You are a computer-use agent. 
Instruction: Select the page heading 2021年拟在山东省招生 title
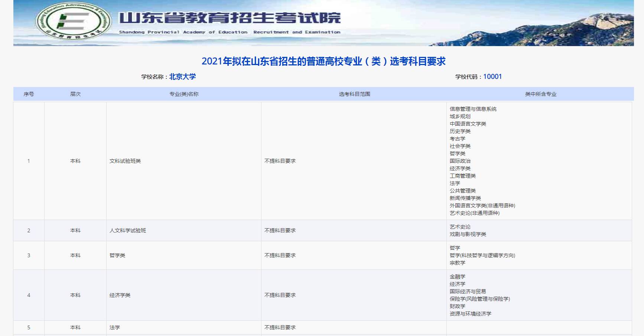[323, 61]
